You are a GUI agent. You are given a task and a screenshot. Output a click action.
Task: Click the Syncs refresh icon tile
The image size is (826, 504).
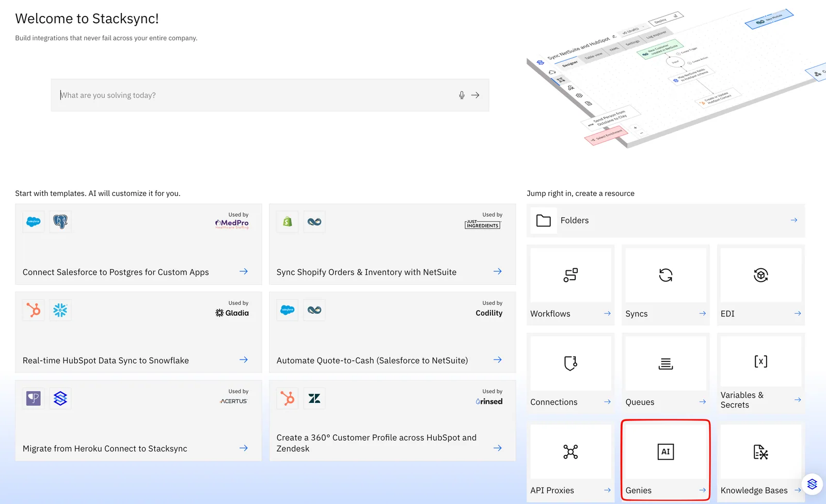click(665, 275)
